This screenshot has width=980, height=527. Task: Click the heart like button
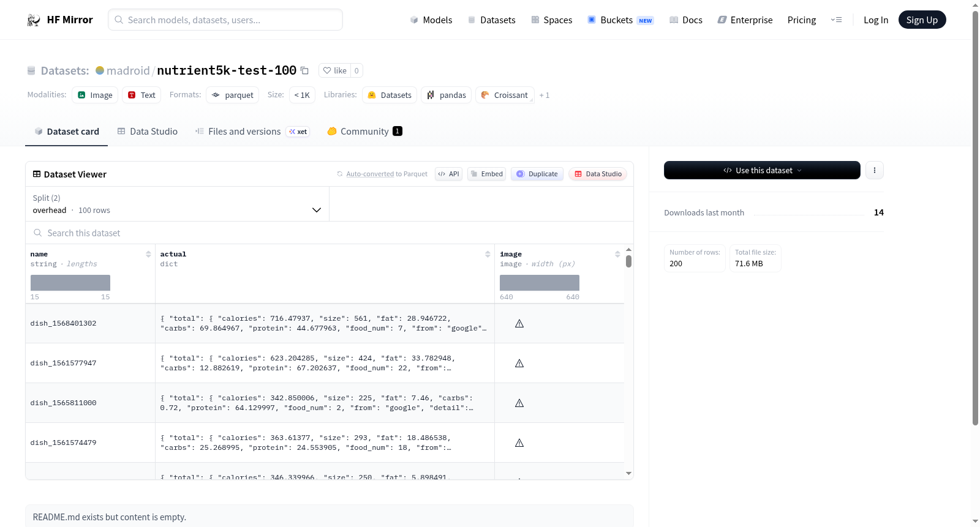(335, 70)
